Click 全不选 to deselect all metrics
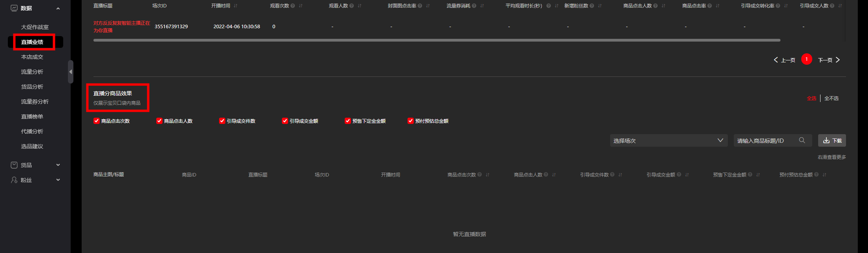Image resolution: width=868 pixels, height=253 pixels. click(x=831, y=98)
